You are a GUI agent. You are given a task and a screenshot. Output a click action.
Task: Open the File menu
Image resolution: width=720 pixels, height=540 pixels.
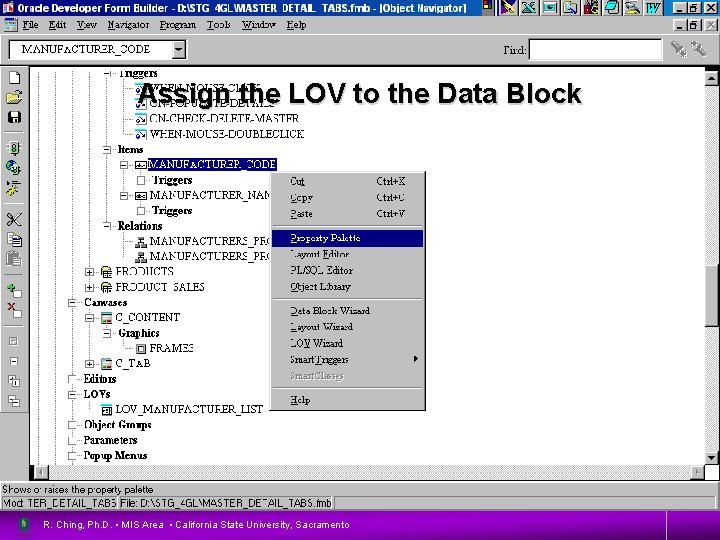30,25
